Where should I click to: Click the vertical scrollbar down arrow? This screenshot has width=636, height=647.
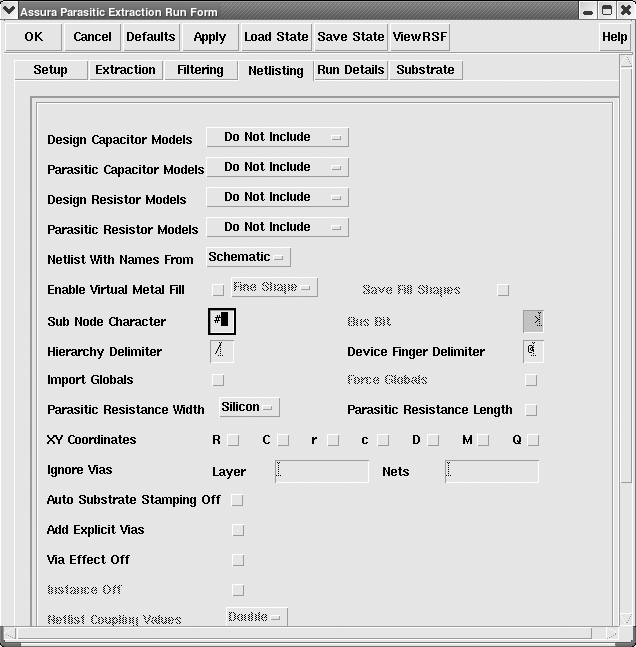point(627,619)
